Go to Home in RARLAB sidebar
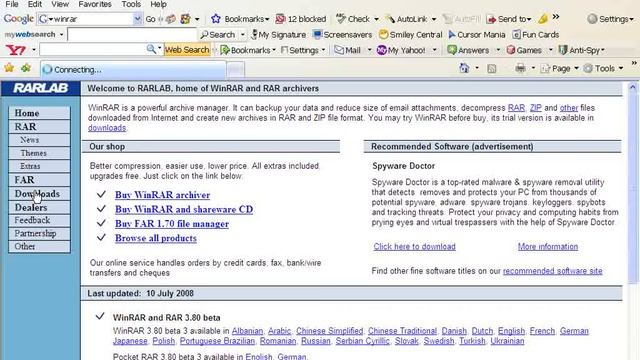This screenshot has width=640, height=360. (x=39, y=113)
